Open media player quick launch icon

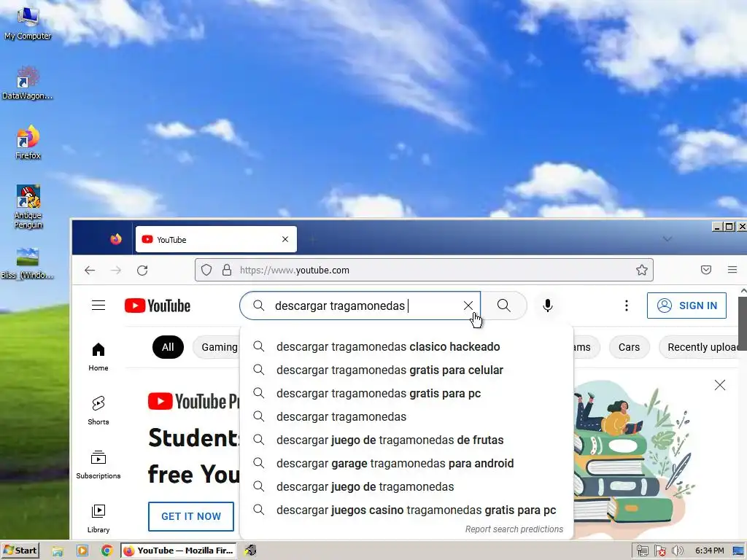82,551
